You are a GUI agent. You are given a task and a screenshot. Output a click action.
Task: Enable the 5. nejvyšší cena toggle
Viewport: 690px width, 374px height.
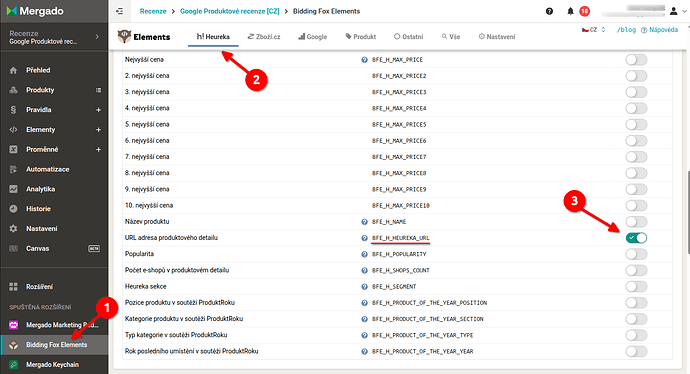(x=636, y=125)
